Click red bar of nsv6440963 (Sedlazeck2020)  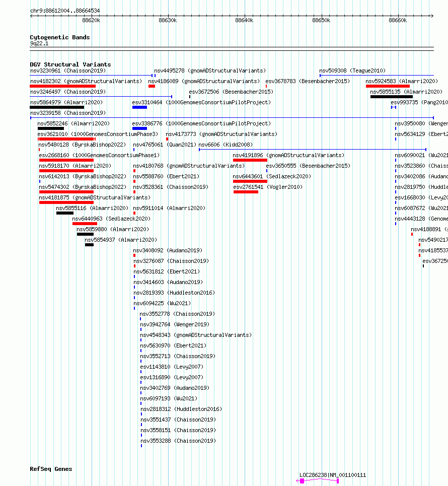click(x=85, y=224)
